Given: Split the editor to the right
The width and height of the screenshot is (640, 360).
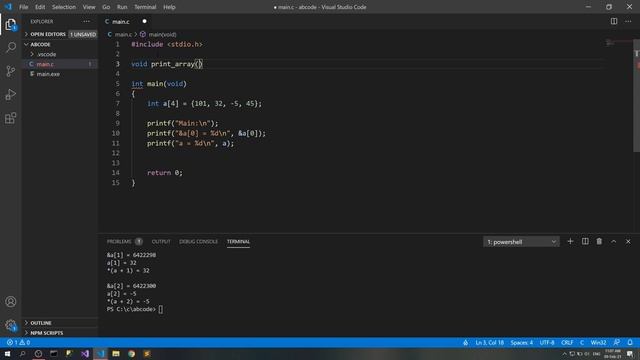Looking at the screenshot, I should [x=614, y=21].
